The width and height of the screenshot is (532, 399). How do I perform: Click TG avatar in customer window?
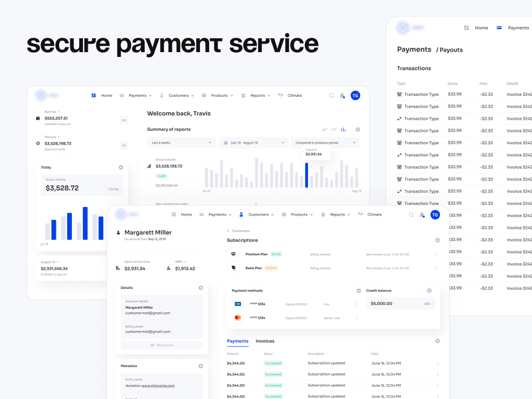point(435,215)
